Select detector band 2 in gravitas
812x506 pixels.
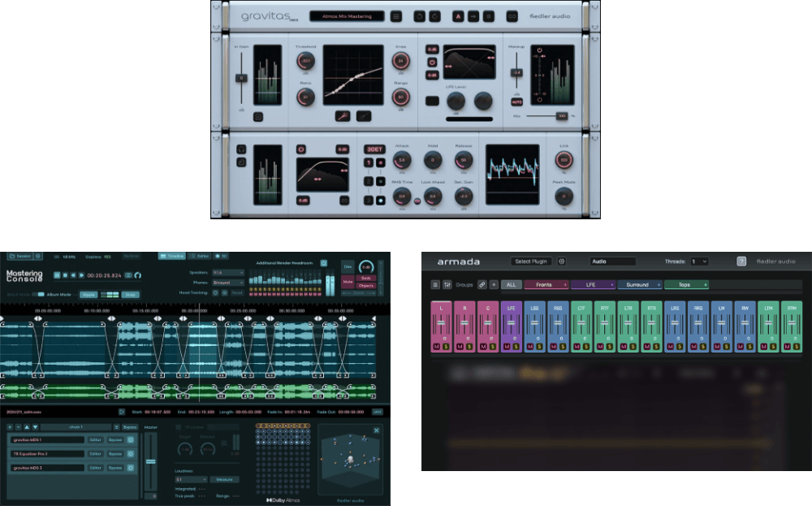pos(369,181)
